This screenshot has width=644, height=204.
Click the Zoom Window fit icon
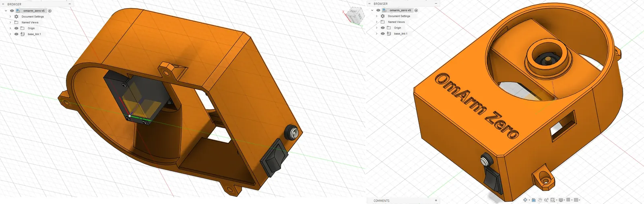(553, 200)
